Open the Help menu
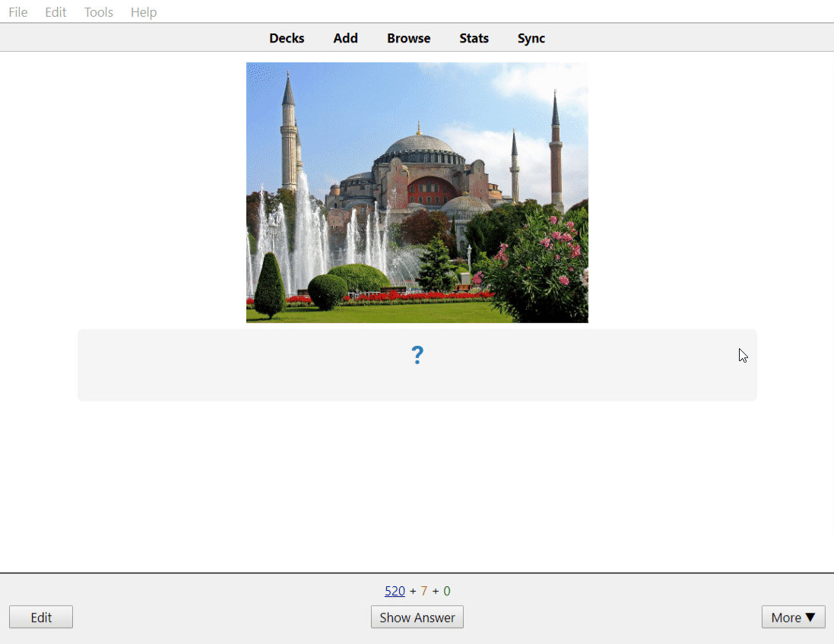 143,12
